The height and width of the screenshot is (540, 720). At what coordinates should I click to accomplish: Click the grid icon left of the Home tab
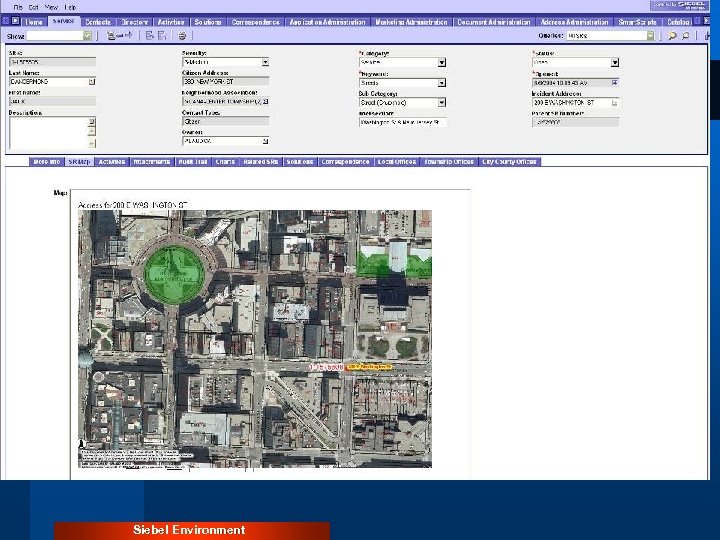pos(6,21)
